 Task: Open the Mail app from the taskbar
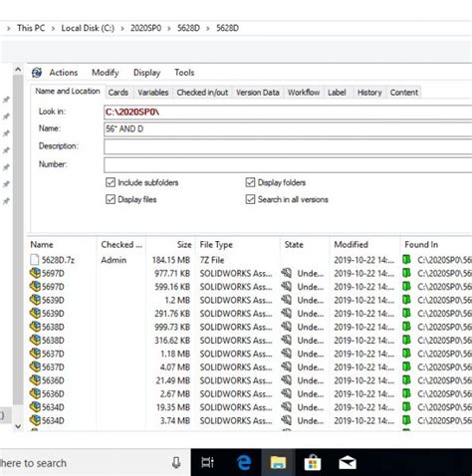348,463
